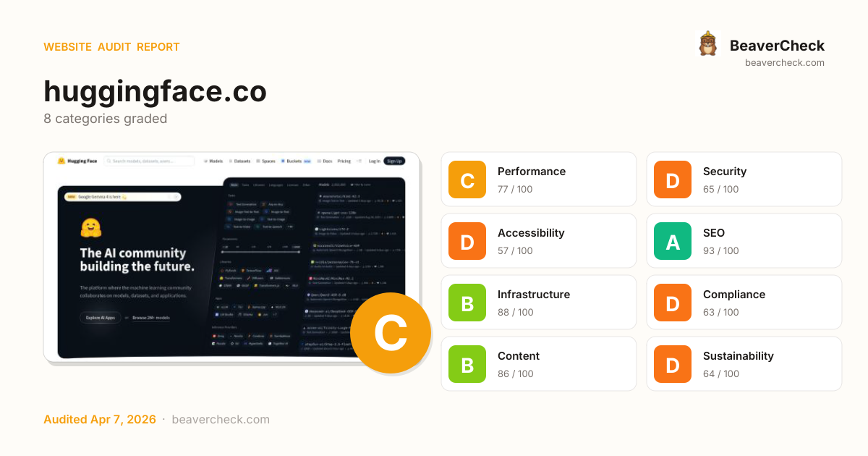The height and width of the screenshot is (456, 868).
Task: Click the beavercheck.com footer link
Action: pyautogui.click(x=221, y=419)
